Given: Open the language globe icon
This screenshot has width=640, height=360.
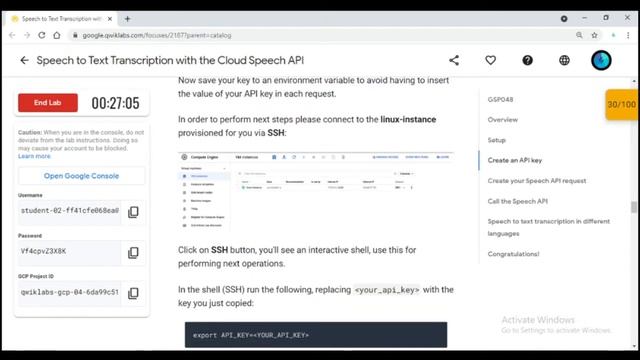Looking at the screenshot, I should (x=564, y=60).
